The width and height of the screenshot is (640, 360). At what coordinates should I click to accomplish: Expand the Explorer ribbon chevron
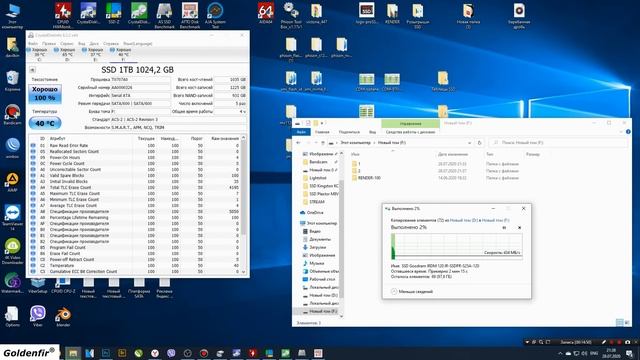pos(621,132)
